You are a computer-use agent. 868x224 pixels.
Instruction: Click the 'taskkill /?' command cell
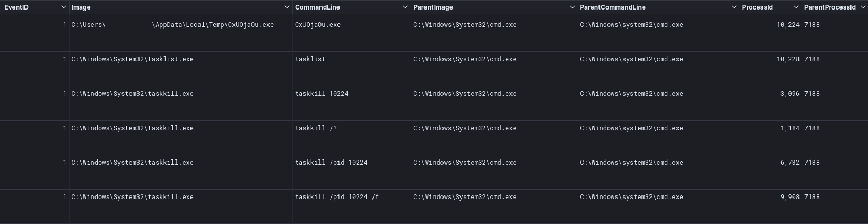pos(351,138)
